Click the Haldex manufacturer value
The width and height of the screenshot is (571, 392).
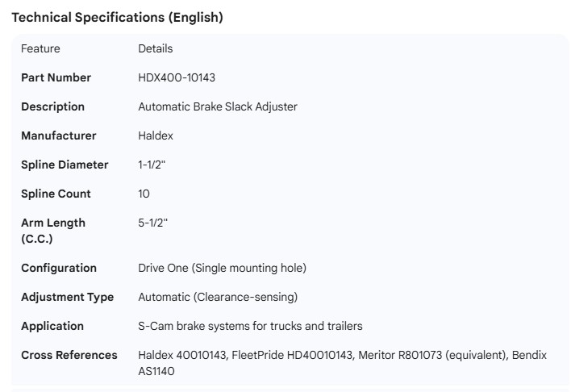[156, 136]
